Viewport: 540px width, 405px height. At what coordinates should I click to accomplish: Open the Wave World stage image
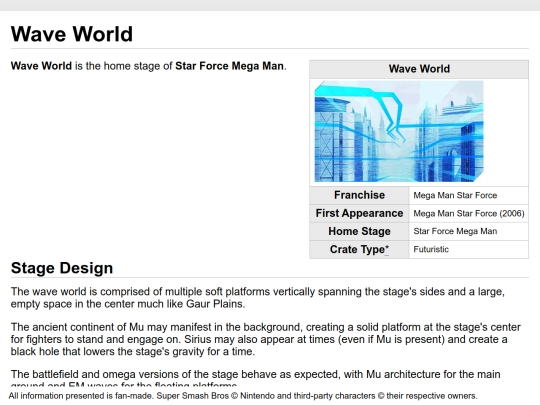coord(399,131)
